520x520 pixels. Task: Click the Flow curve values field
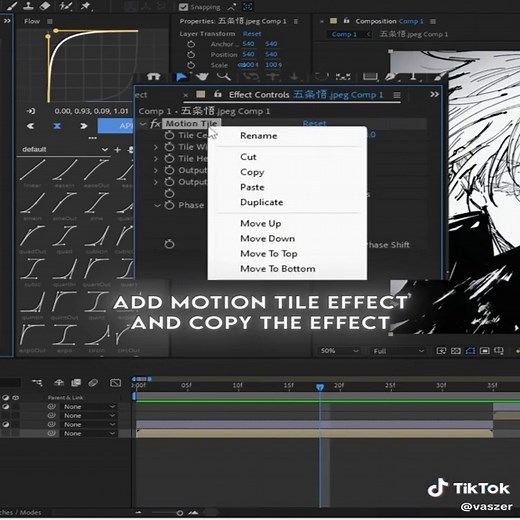[91, 111]
